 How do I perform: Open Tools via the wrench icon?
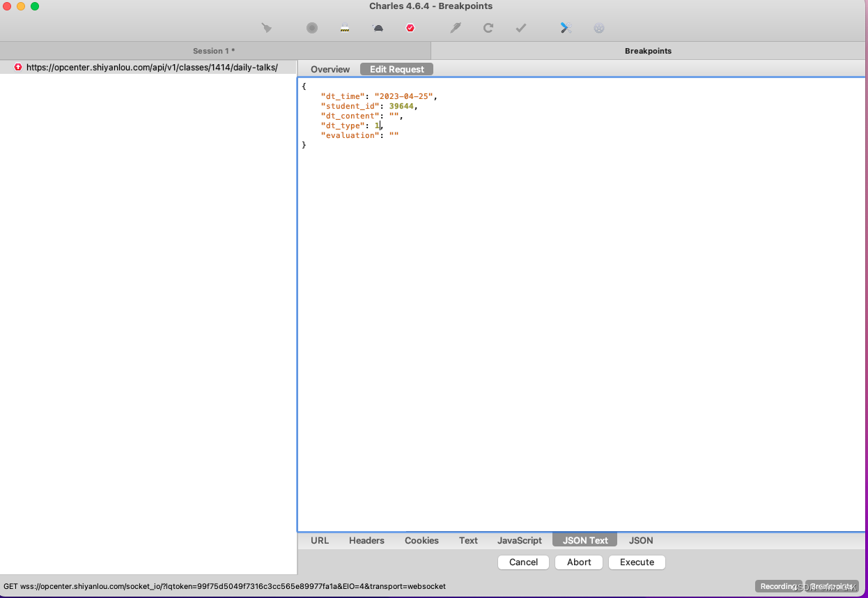pyautogui.click(x=566, y=28)
